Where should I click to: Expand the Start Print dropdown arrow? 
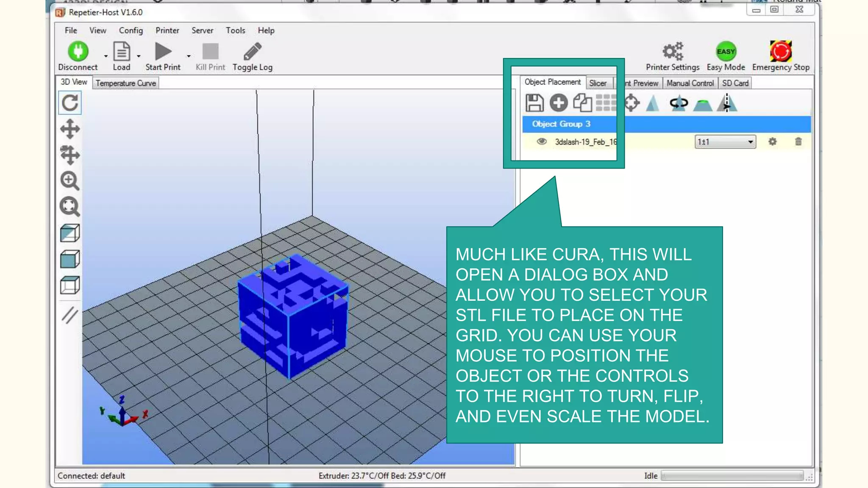[x=189, y=56]
